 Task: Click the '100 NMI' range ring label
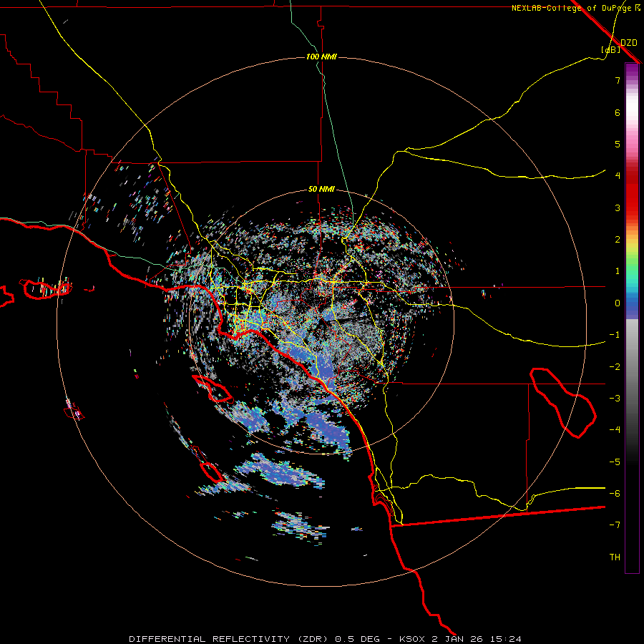[321, 57]
